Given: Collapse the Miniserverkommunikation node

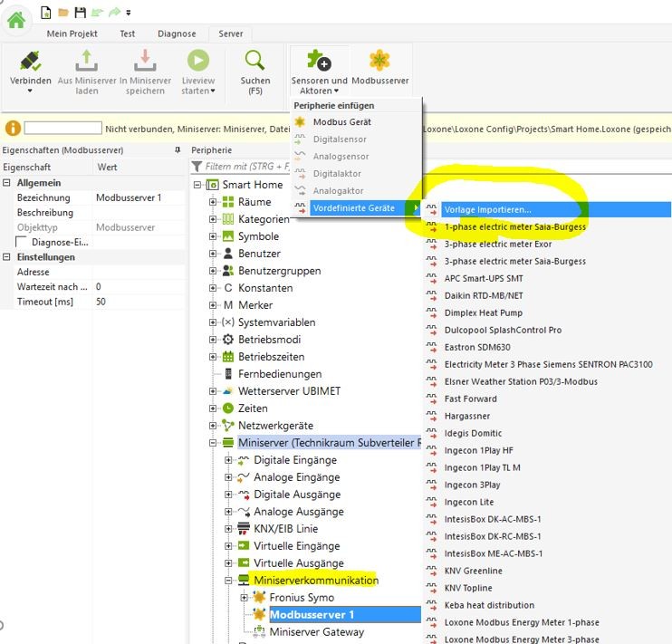Looking at the screenshot, I should [228, 581].
